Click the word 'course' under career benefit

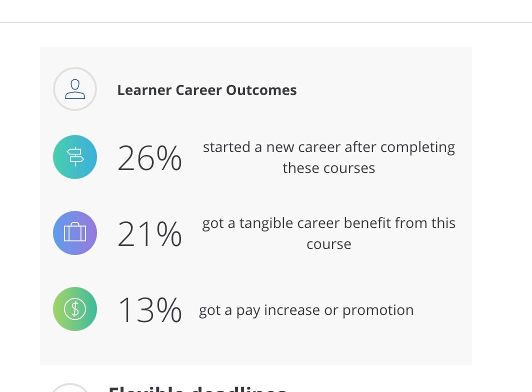coord(329,244)
